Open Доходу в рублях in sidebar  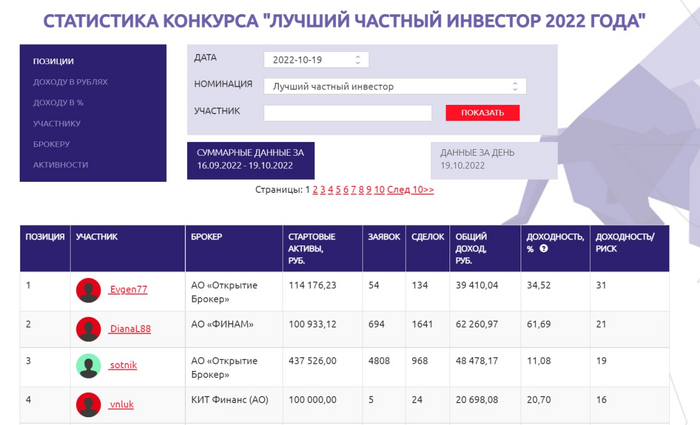click(x=70, y=82)
